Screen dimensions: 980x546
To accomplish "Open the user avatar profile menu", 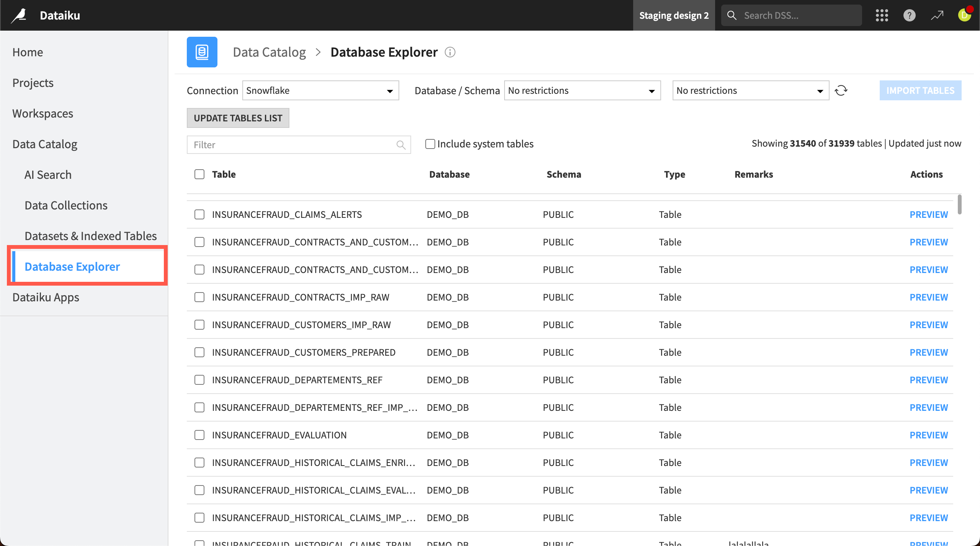I will 964,15.
